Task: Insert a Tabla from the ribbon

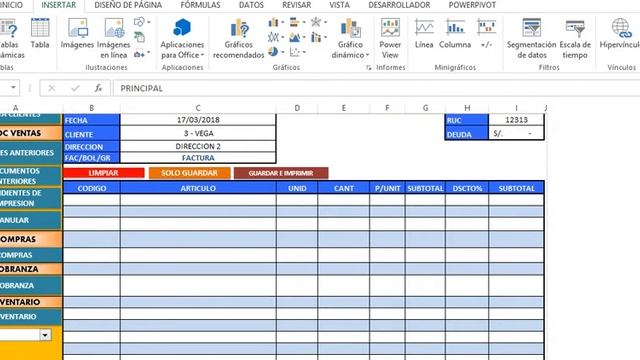Action: (40, 33)
